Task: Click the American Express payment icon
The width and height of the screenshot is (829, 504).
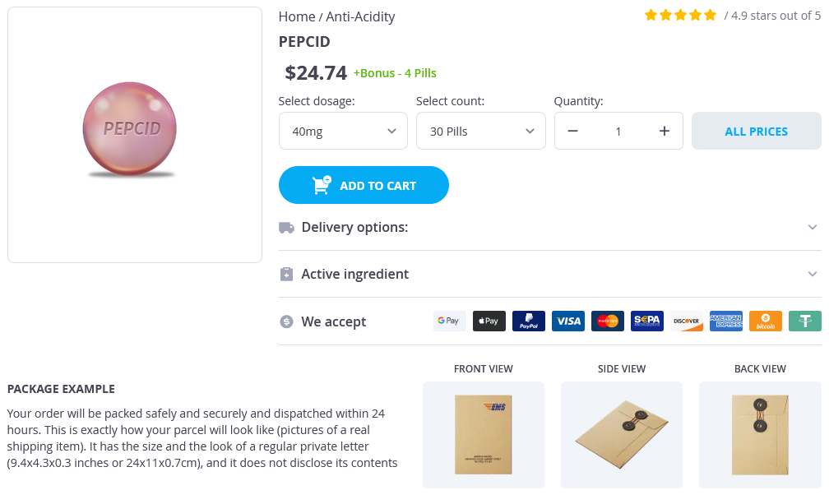Action: [726, 321]
